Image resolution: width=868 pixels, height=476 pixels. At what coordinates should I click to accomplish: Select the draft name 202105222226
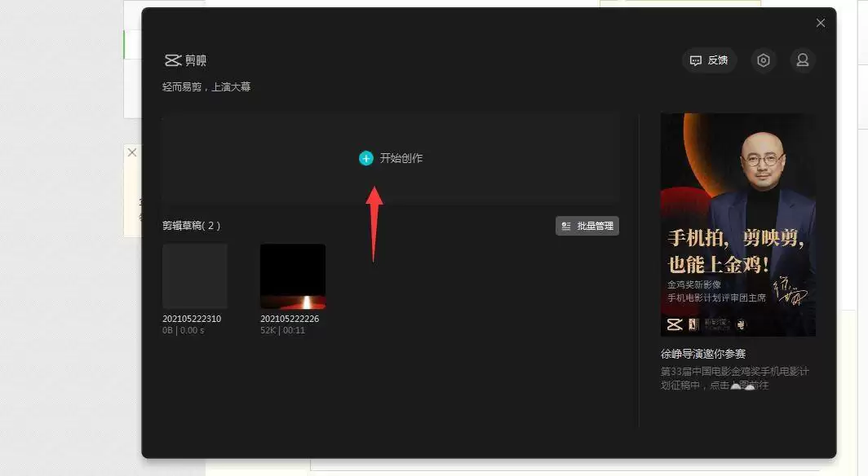pos(290,319)
